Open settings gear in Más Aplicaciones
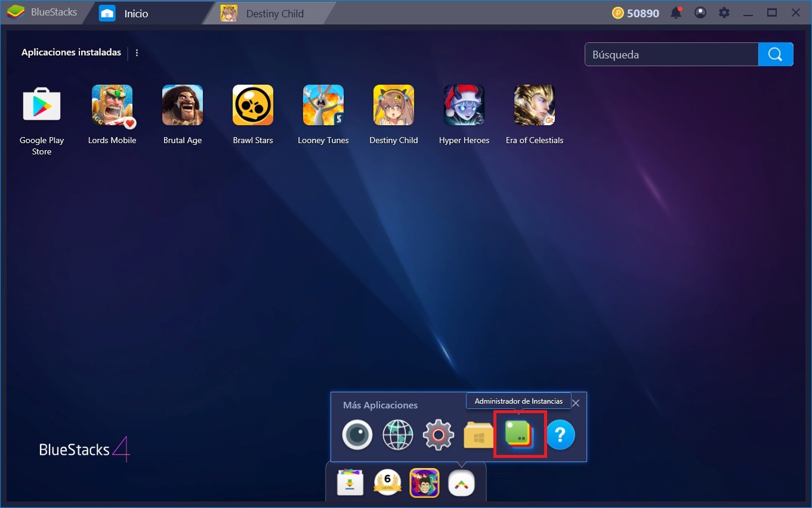Image resolution: width=812 pixels, height=508 pixels. [x=439, y=435]
